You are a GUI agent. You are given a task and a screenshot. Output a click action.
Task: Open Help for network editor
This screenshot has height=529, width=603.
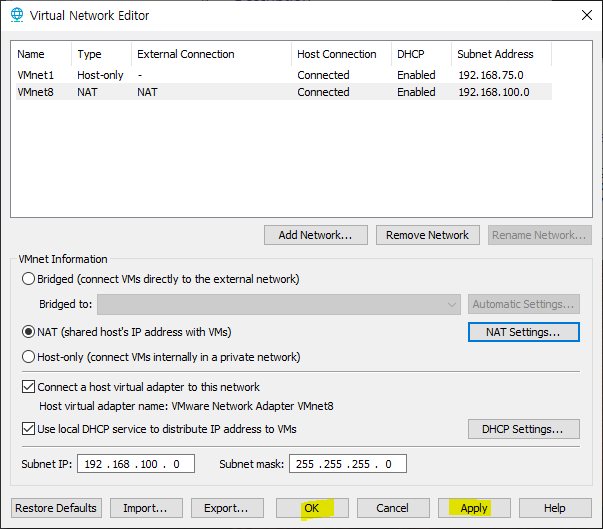click(x=555, y=508)
